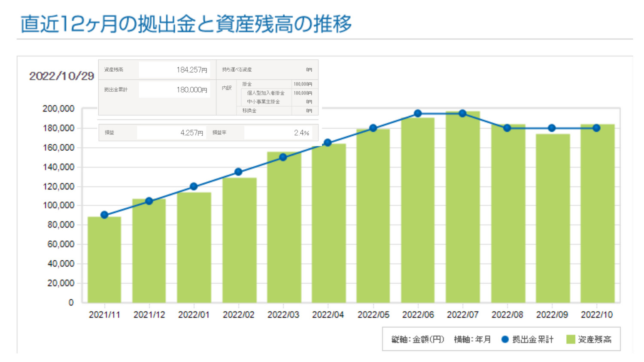Click the 2022/06 contribution data point
The image size is (644, 362).
tap(418, 113)
